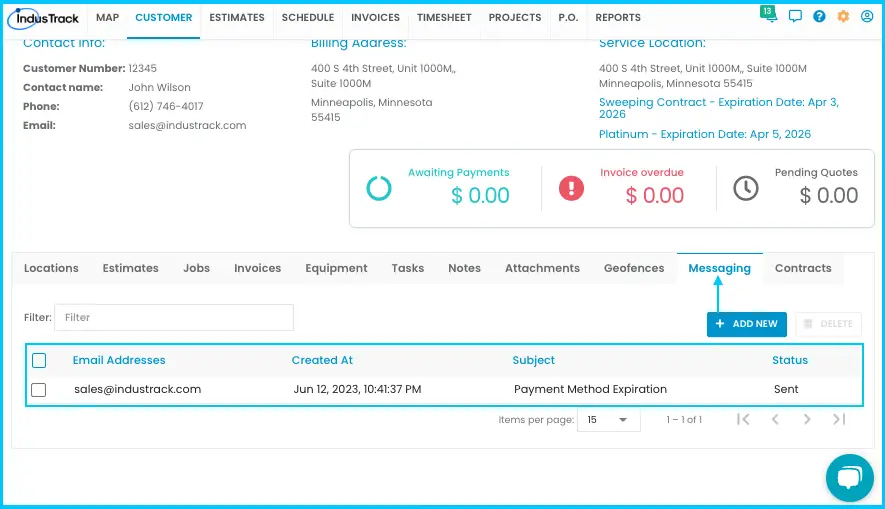Click the IndusTrack logo

tap(43, 19)
